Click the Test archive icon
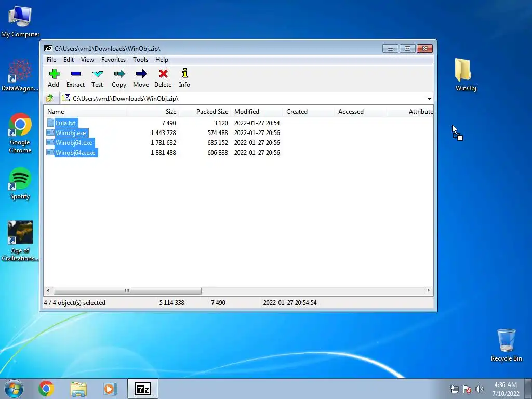This screenshot has width=532, height=399. (97, 74)
